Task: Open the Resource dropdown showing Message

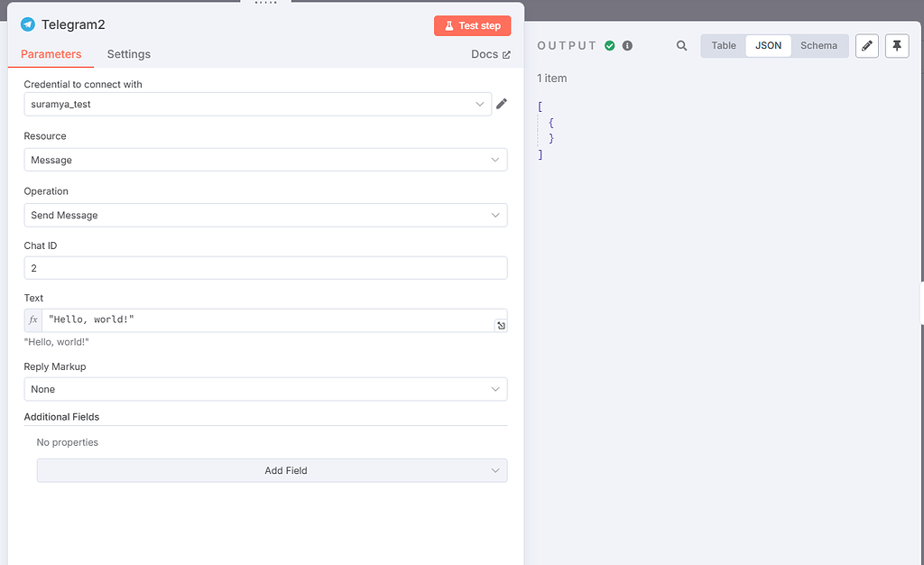Action: (265, 159)
